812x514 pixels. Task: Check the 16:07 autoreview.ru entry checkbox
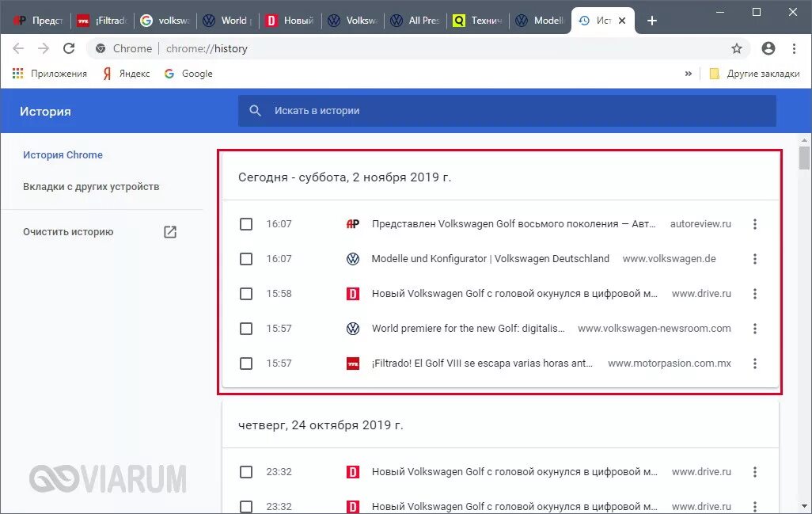[x=246, y=224]
